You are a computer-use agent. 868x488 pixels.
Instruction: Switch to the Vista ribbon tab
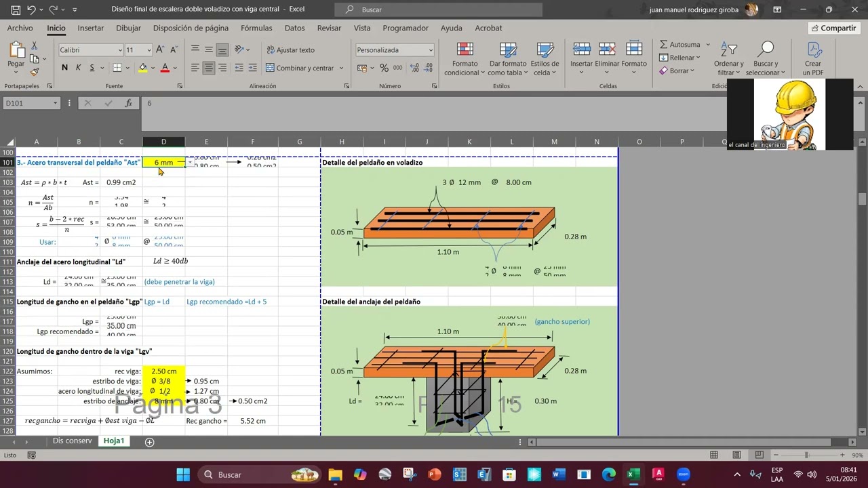[362, 28]
